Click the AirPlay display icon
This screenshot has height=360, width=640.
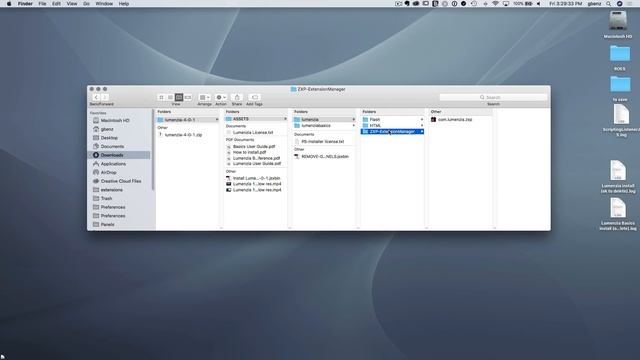(506, 4)
